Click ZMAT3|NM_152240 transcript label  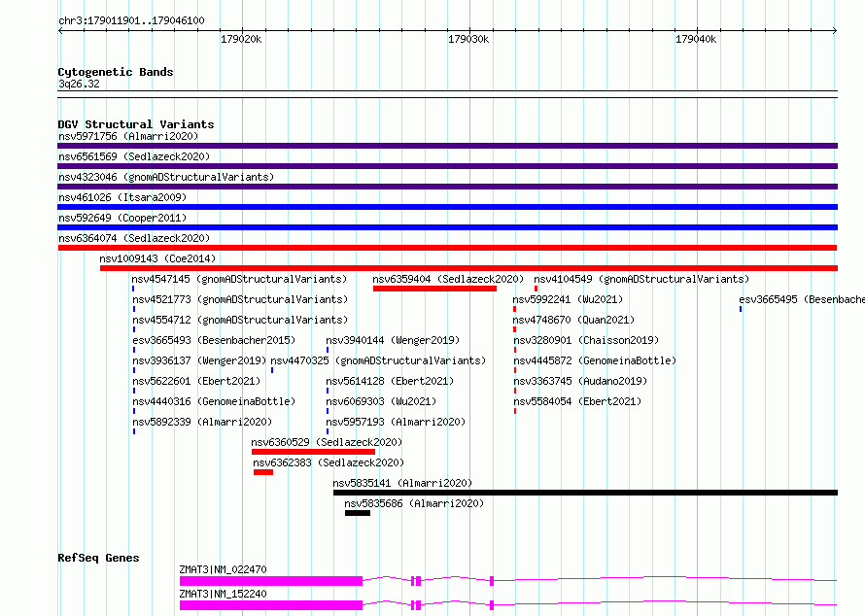[x=223, y=594]
